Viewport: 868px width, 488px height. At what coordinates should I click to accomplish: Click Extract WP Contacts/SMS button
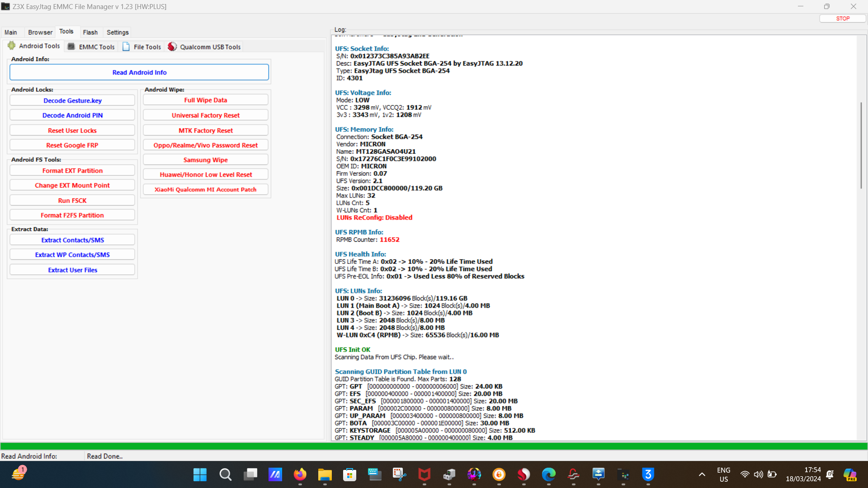(72, 254)
